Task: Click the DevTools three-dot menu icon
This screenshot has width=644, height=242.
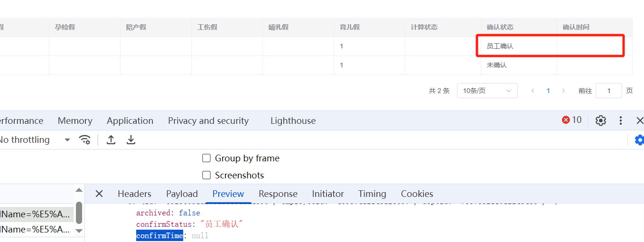Action: point(621,121)
